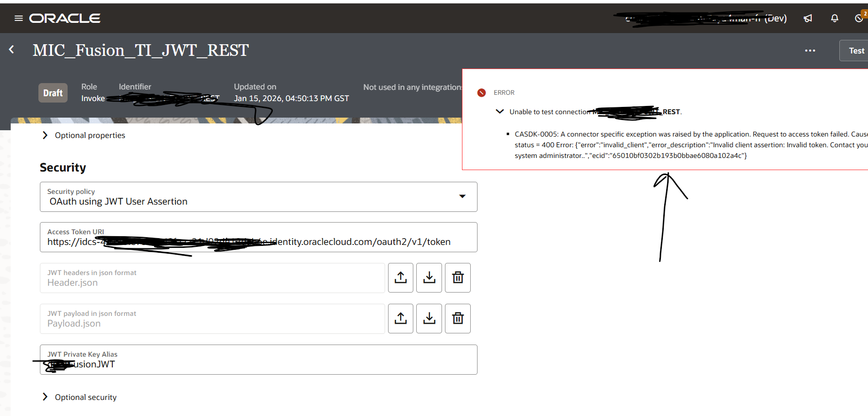This screenshot has width=868, height=416.
Task: Collapse the 'Unable to test connection' error details
Action: pos(499,111)
